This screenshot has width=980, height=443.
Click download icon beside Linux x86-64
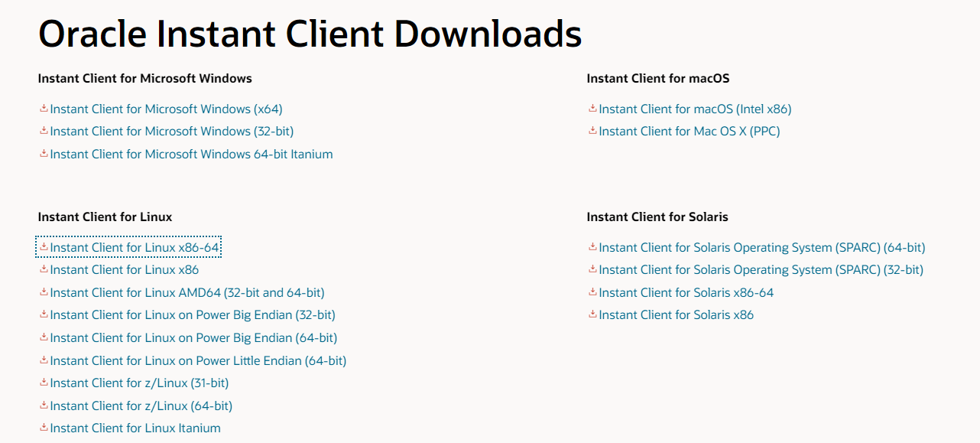[x=44, y=247]
